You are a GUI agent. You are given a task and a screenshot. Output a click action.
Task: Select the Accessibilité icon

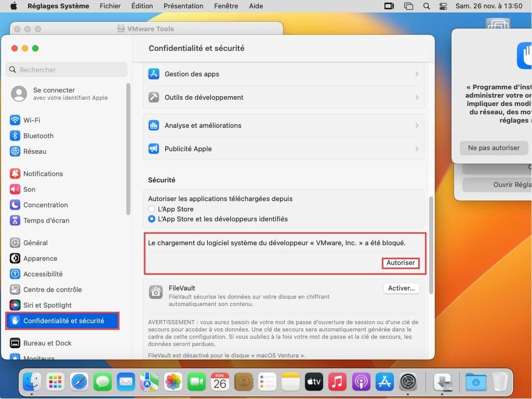coord(15,274)
